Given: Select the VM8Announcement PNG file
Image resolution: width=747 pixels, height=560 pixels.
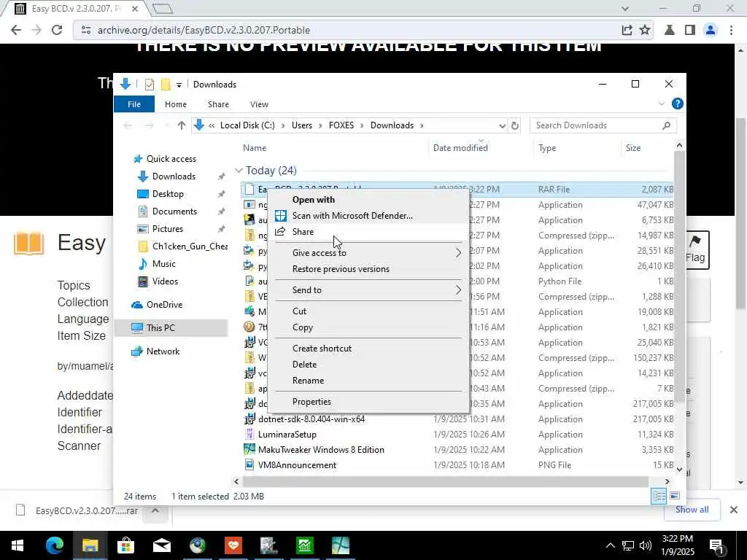Looking at the screenshot, I should point(297,465).
